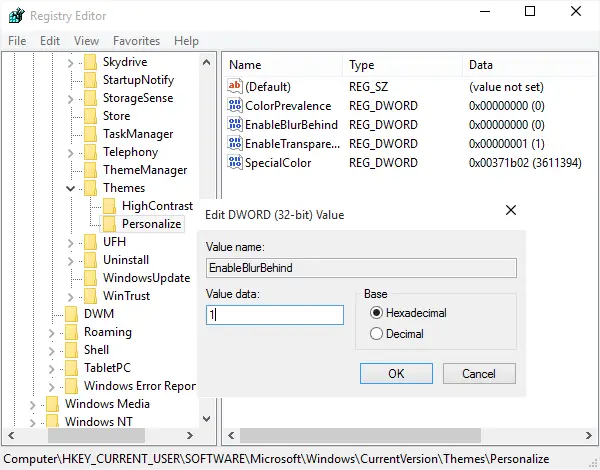This screenshot has height=470, width=600.
Task: Expand the Uninstall key
Action: 70,261
